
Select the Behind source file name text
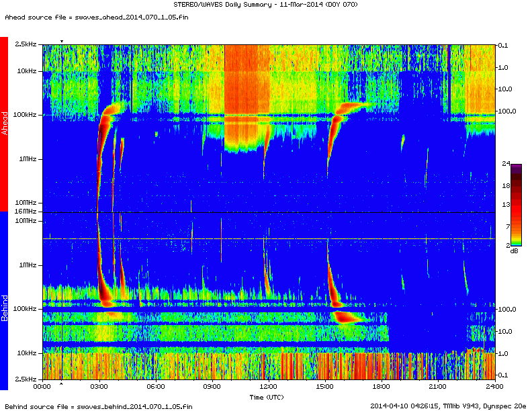[135, 406]
